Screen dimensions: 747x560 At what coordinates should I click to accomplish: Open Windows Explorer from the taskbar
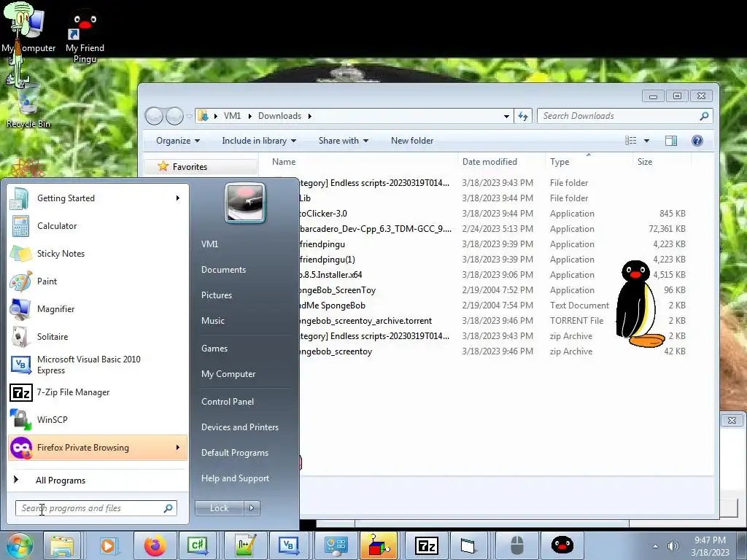62,545
